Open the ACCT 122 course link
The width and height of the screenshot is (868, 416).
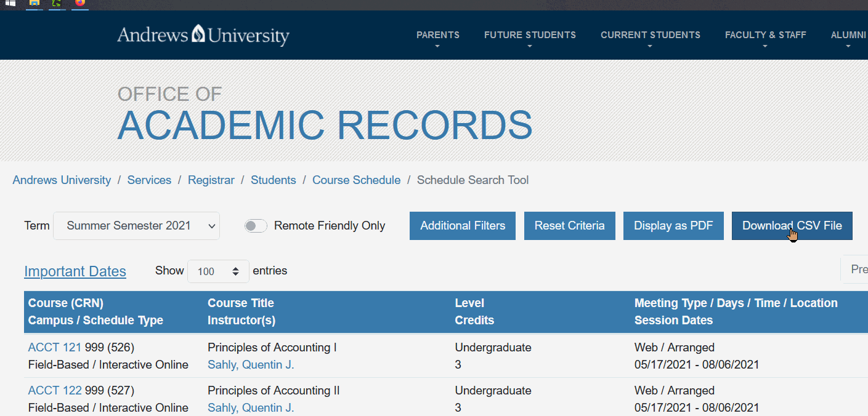pyautogui.click(x=55, y=391)
